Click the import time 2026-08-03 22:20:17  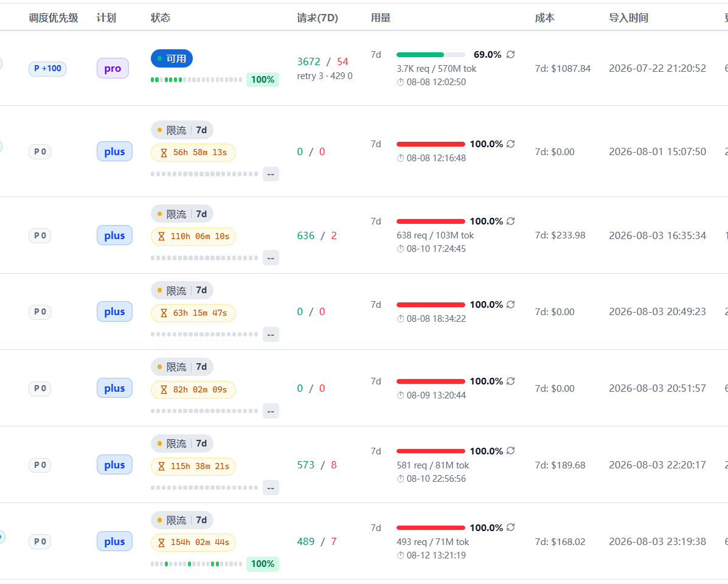point(657,465)
